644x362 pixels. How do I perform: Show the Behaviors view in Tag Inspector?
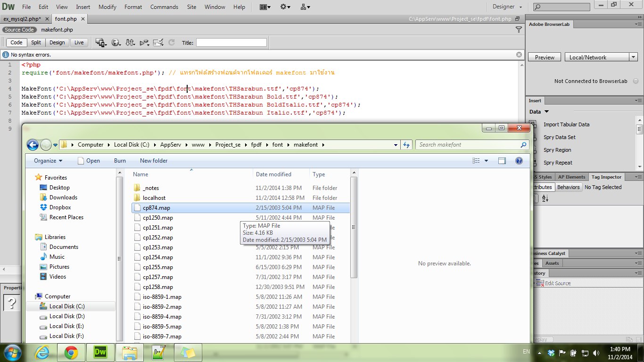tap(568, 187)
